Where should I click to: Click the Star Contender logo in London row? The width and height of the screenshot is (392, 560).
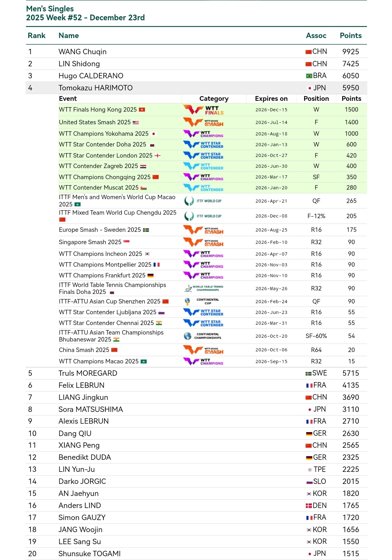(x=203, y=155)
